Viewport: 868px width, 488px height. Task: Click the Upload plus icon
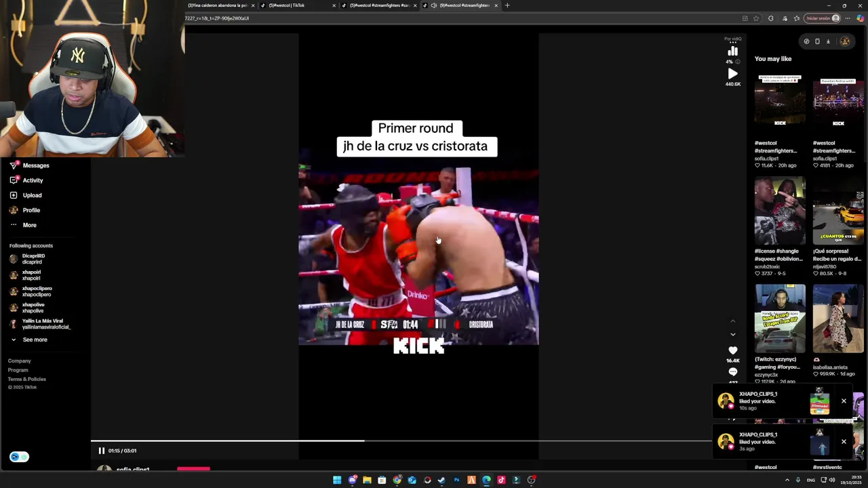14,195
